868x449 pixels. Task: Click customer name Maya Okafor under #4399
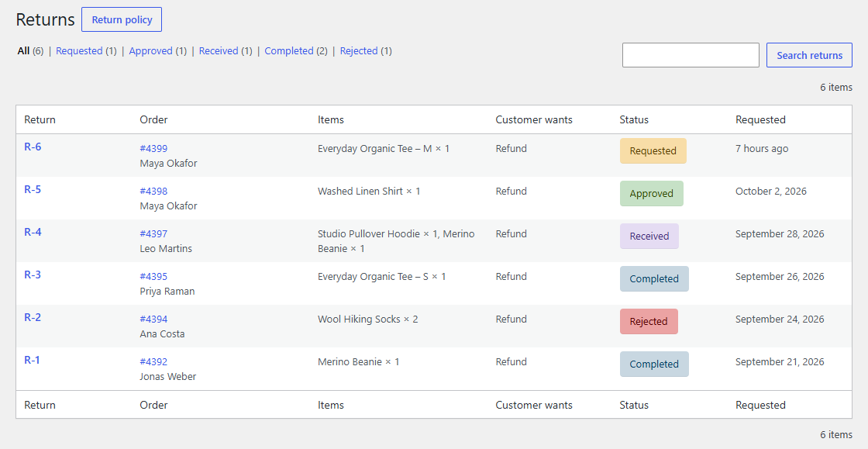click(x=168, y=164)
